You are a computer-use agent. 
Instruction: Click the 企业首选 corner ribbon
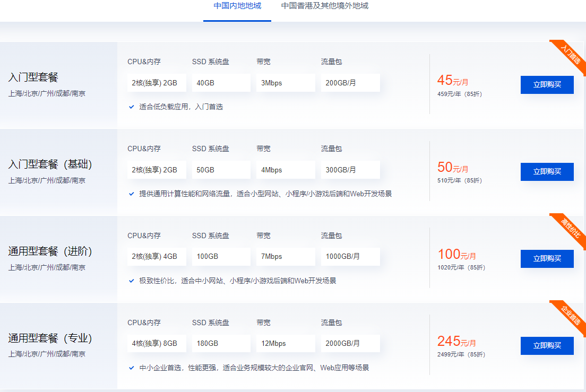(x=570, y=316)
